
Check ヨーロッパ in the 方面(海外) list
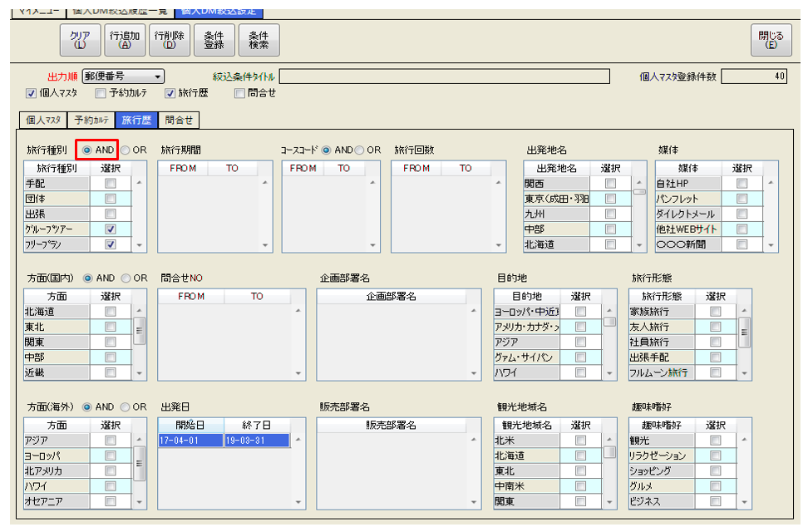click(111, 456)
